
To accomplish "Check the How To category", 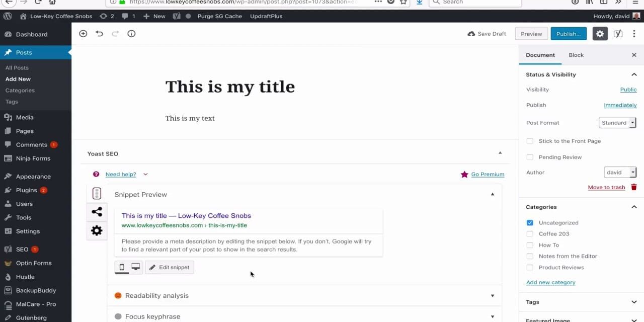I will click(x=530, y=245).
